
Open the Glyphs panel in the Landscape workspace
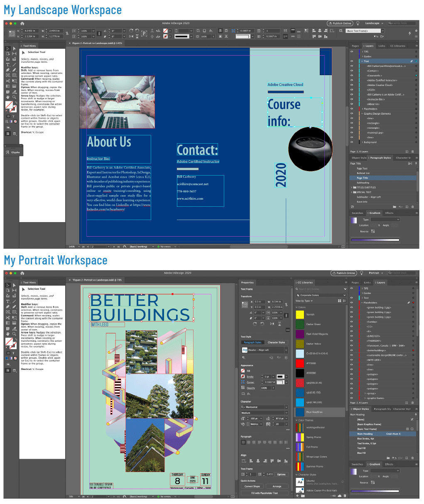[x=13, y=152]
